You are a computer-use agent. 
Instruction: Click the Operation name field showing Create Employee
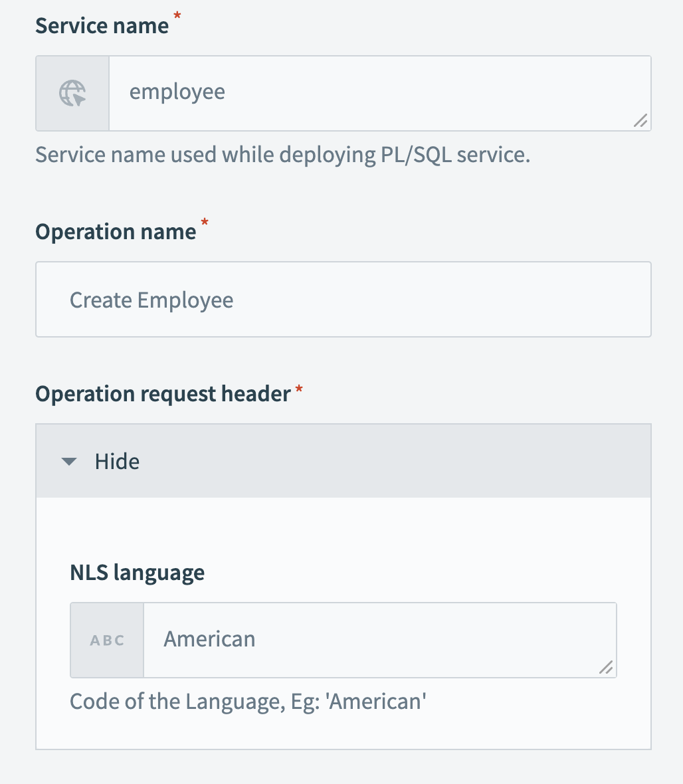343,300
